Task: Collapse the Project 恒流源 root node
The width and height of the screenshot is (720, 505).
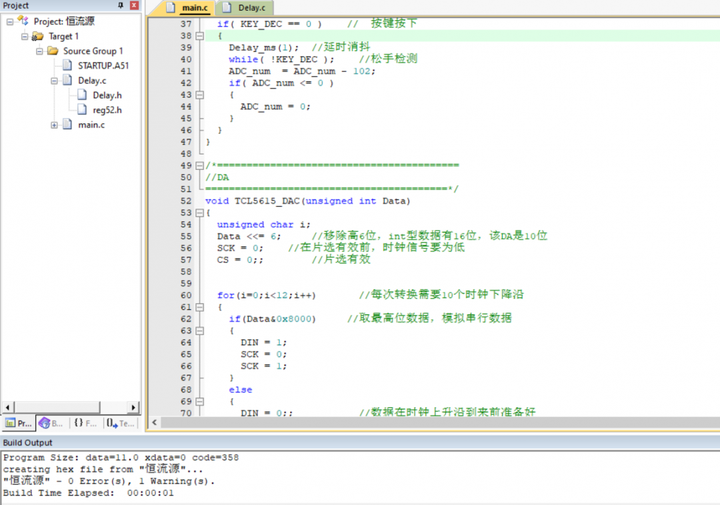Action: click(10, 22)
